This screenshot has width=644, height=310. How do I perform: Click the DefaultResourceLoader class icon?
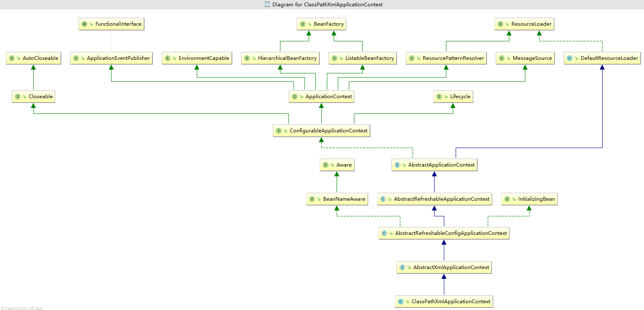[570, 58]
